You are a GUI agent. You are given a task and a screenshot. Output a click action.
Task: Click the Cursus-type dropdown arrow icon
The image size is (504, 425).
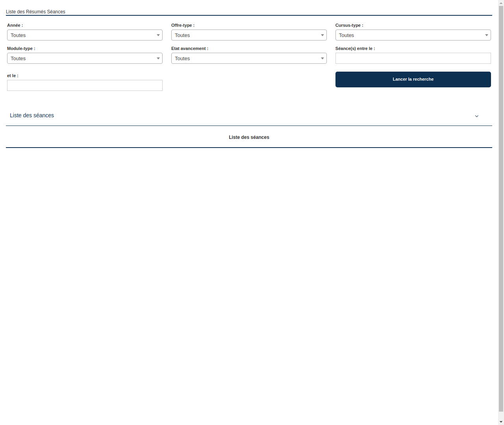(x=487, y=35)
